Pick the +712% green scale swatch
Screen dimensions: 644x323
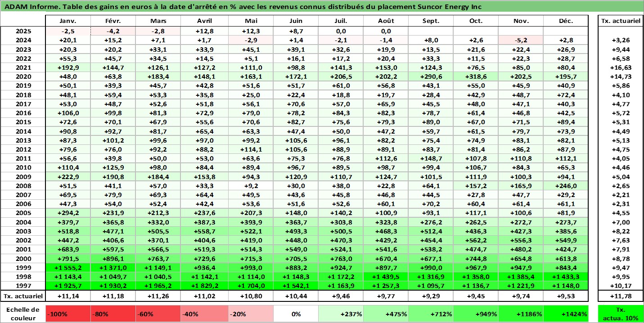click(431, 314)
